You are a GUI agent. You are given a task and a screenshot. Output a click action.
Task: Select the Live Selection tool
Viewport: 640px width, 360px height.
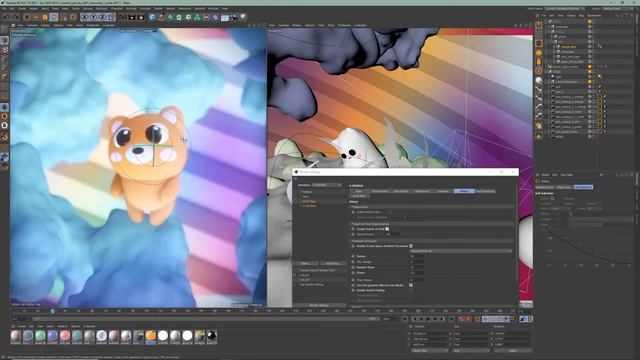(x=27, y=17)
